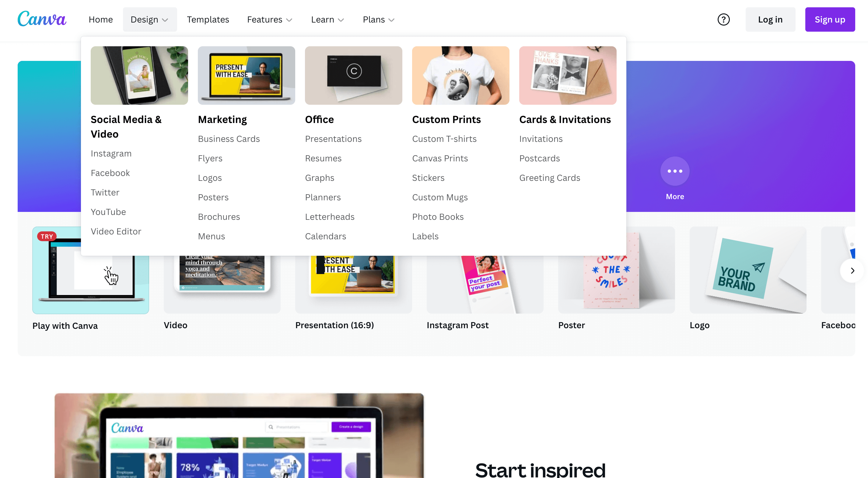Toggle the Home navigation item
This screenshot has width=868, height=478.
[x=101, y=19]
